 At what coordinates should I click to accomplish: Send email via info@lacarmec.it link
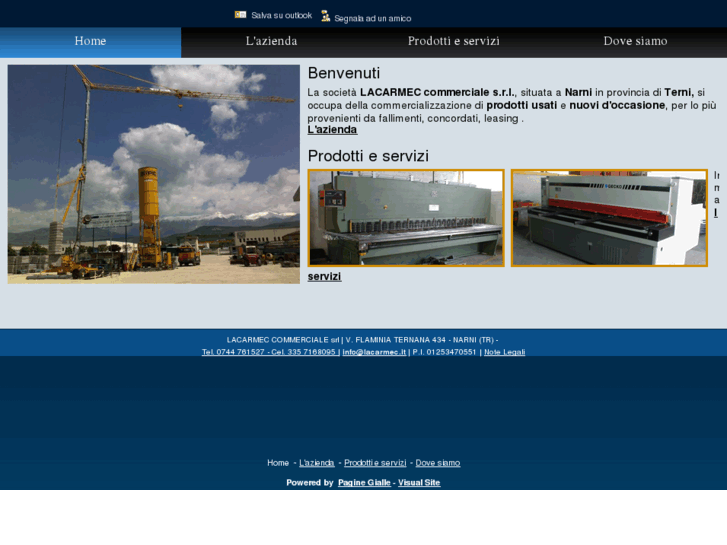point(374,352)
